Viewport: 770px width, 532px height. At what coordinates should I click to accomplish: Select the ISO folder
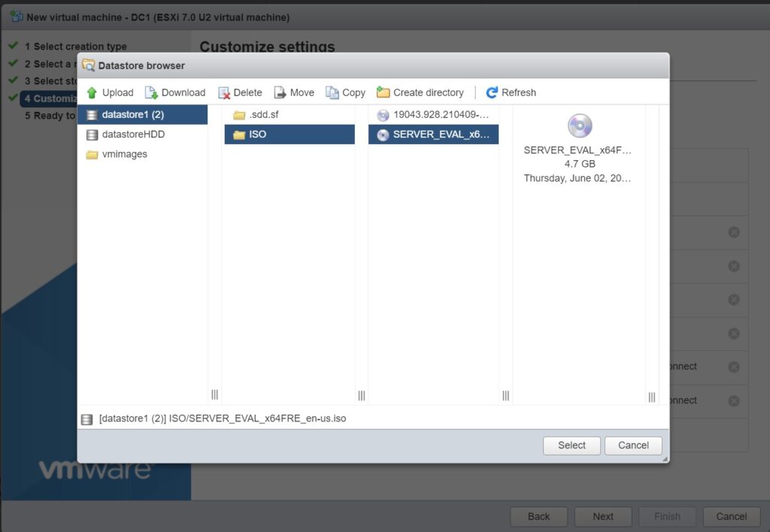(290, 135)
